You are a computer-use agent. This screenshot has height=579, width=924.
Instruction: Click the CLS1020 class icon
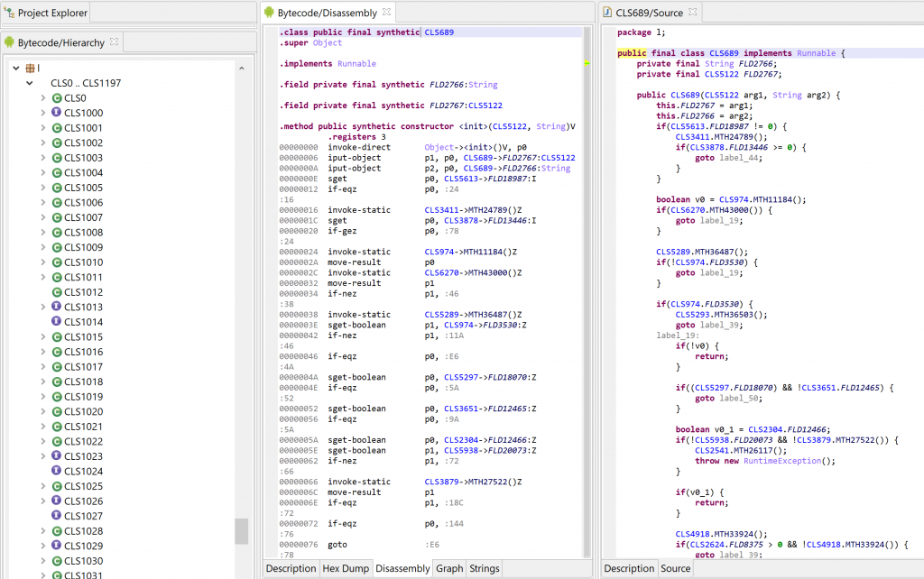(57, 412)
